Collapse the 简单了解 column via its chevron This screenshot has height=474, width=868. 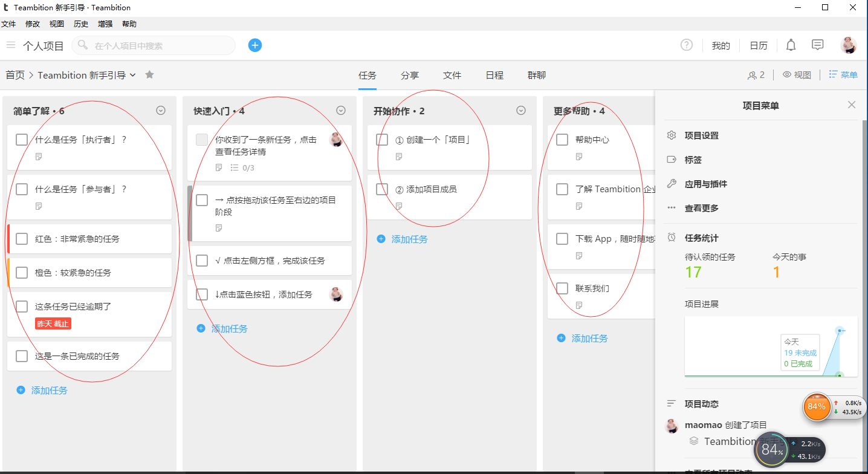[x=160, y=110]
